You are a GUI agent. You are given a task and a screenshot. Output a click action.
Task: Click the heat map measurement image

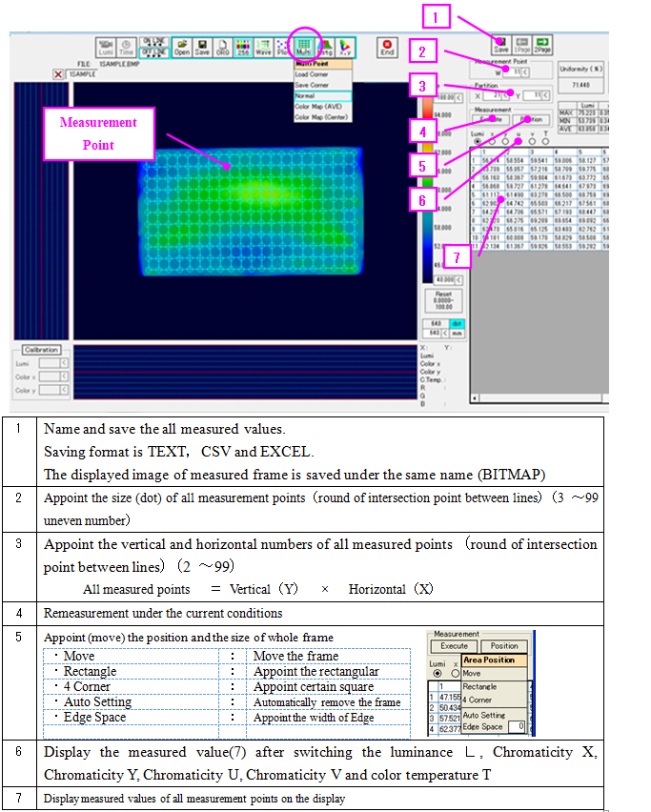pyautogui.click(x=252, y=212)
